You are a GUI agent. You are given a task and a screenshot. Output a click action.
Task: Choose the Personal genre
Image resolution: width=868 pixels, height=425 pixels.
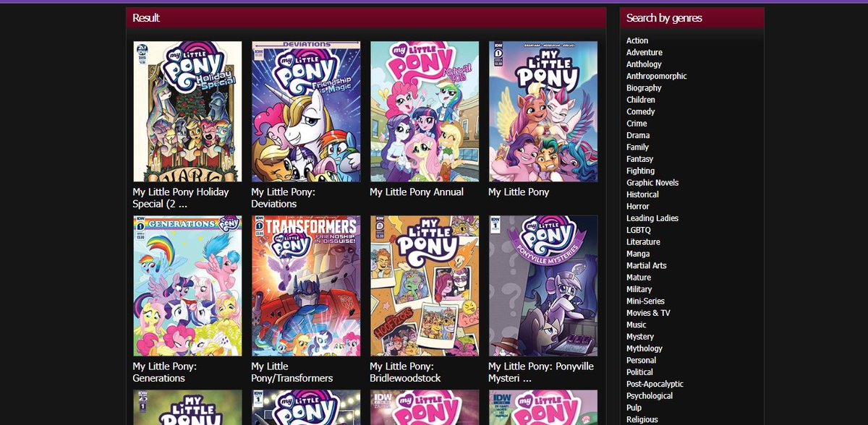point(642,361)
